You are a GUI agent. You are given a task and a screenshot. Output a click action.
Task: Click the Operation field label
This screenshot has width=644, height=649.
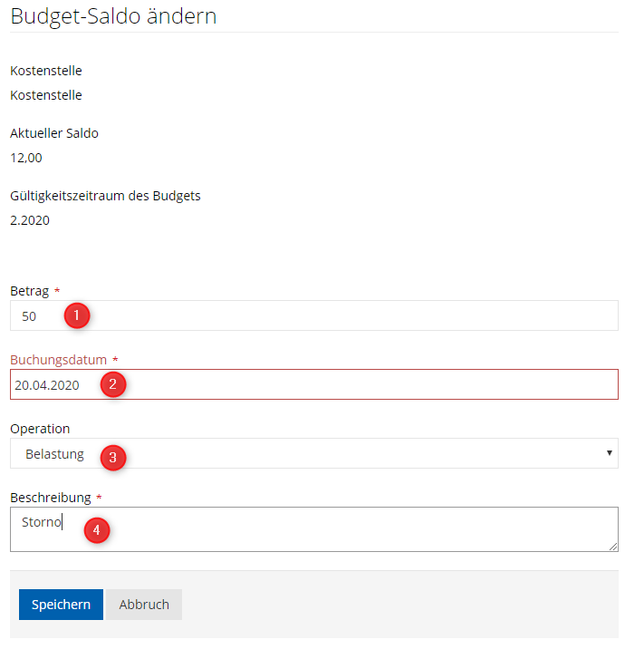(x=40, y=429)
